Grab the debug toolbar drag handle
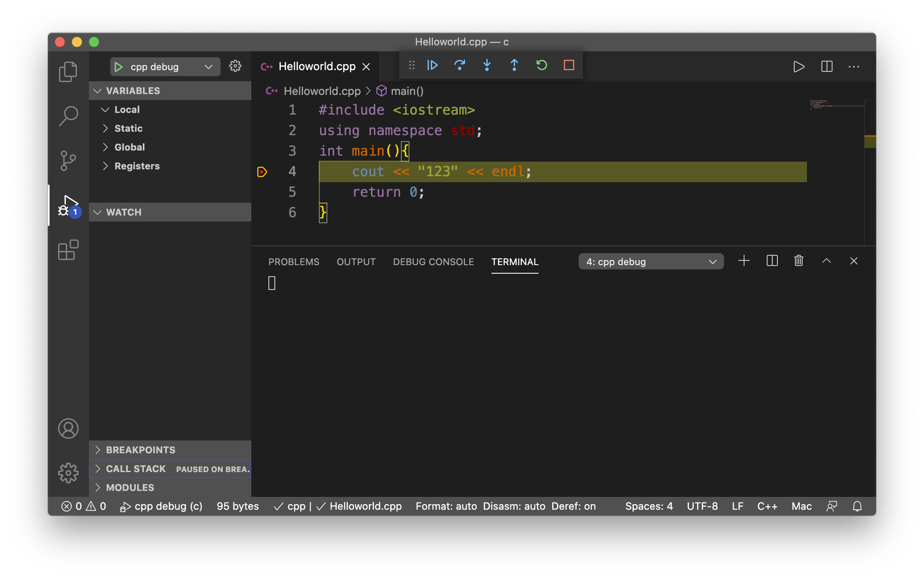Viewport: 924px width, 579px height. (x=412, y=65)
